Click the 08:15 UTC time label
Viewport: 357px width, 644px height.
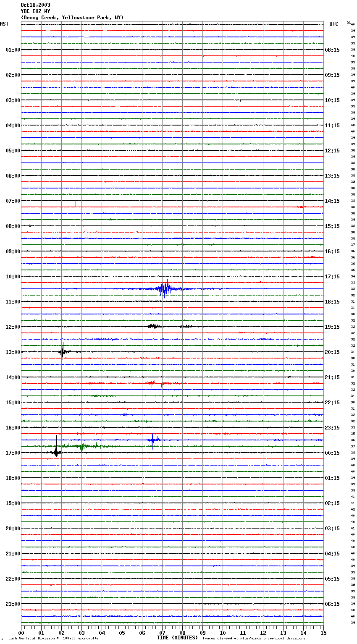[x=332, y=50]
